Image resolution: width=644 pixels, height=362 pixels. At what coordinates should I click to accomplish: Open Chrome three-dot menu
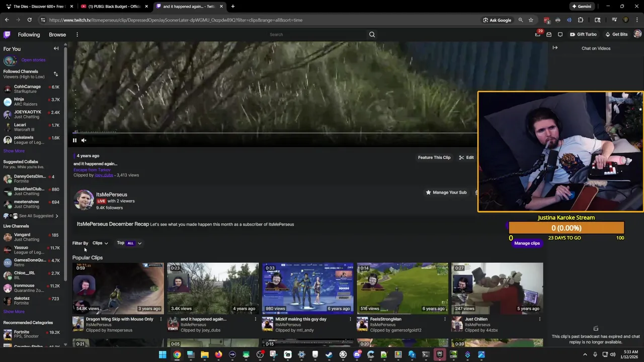coord(637,20)
